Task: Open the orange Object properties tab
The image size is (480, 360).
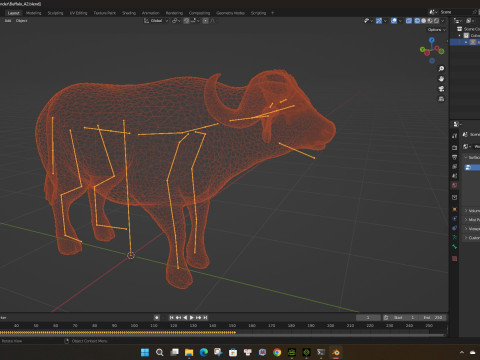Action: 454,209
